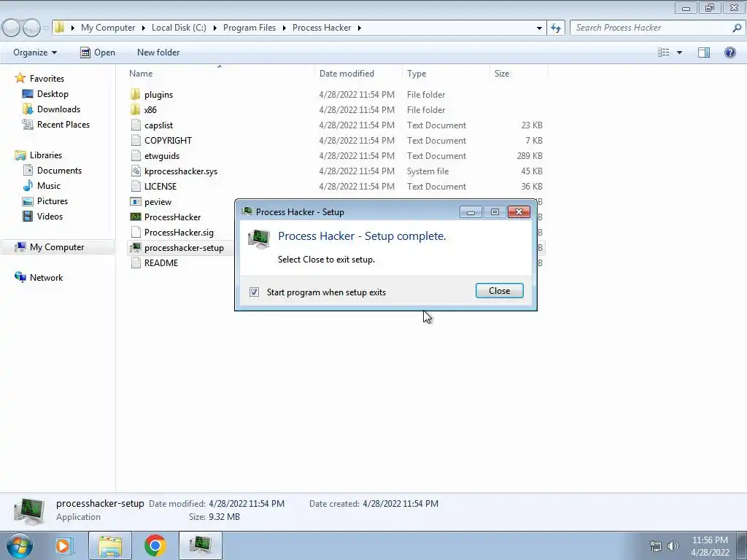The image size is (747, 560).
Task: Expand arrow after My Computer breadcrumb
Action: point(144,28)
